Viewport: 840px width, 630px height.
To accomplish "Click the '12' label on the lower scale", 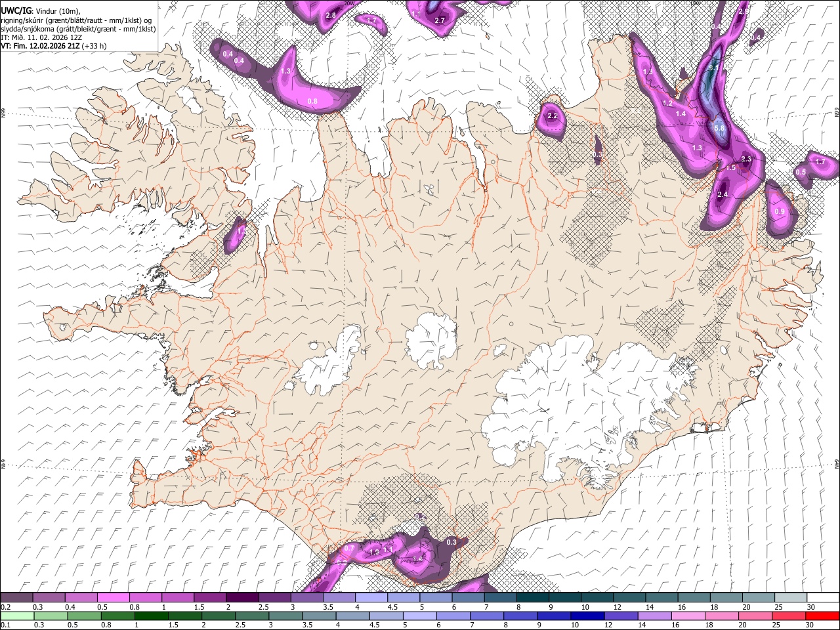I will pyautogui.click(x=608, y=625).
